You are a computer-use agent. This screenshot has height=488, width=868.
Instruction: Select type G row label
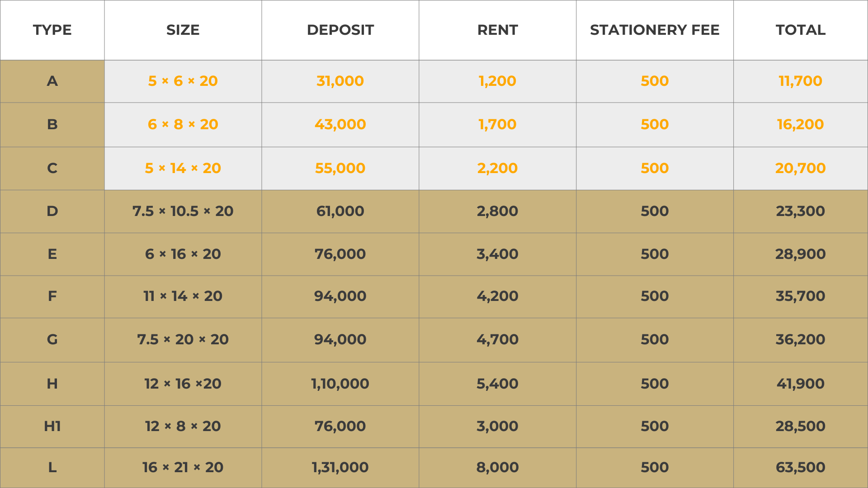click(x=52, y=340)
